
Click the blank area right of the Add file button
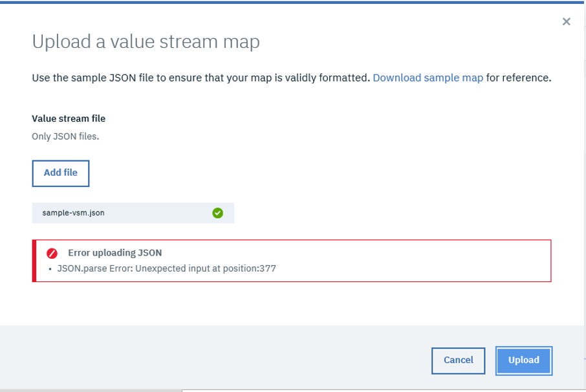point(259,173)
